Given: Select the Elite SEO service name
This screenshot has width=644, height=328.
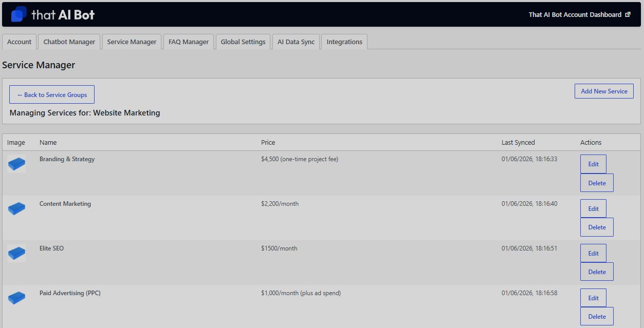Looking at the screenshot, I should [51, 248].
